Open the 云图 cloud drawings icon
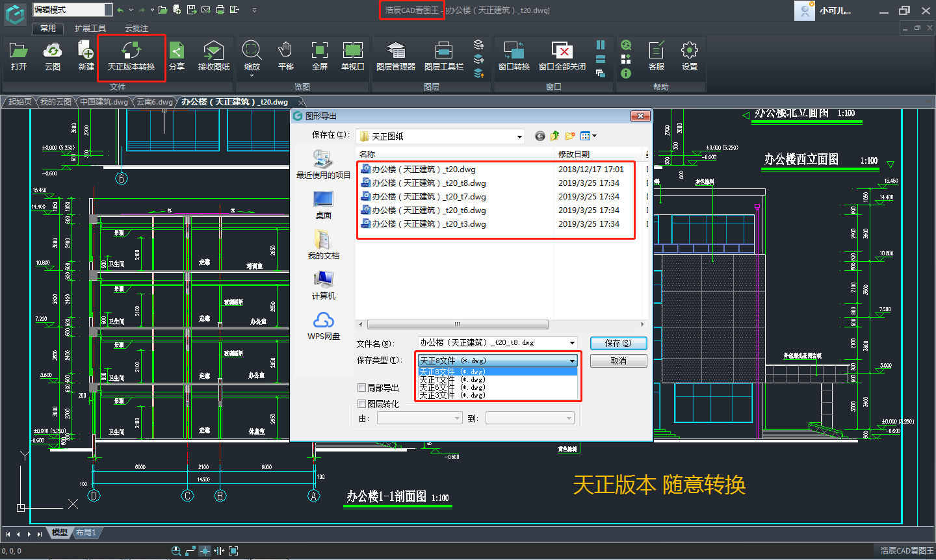The height and width of the screenshot is (560, 936). (x=53, y=56)
